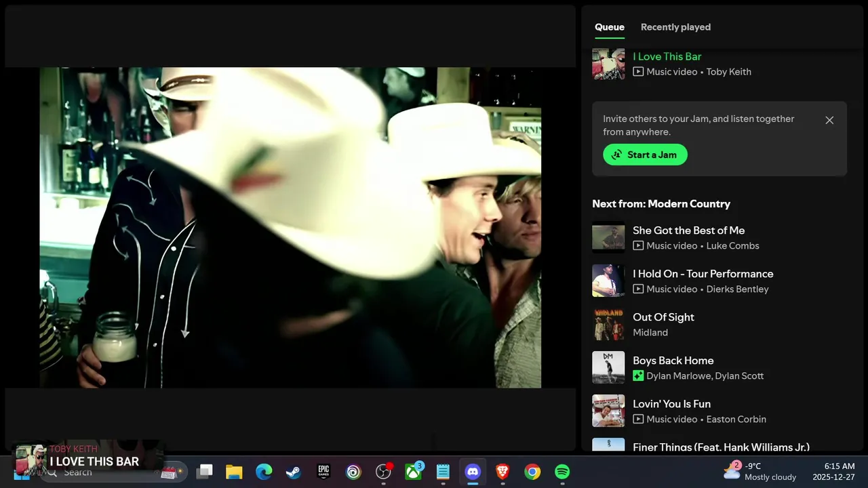Open Dierks Bentley artist link
Screen dimensions: 868x488
pyautogui.click(x=737, y=289)
